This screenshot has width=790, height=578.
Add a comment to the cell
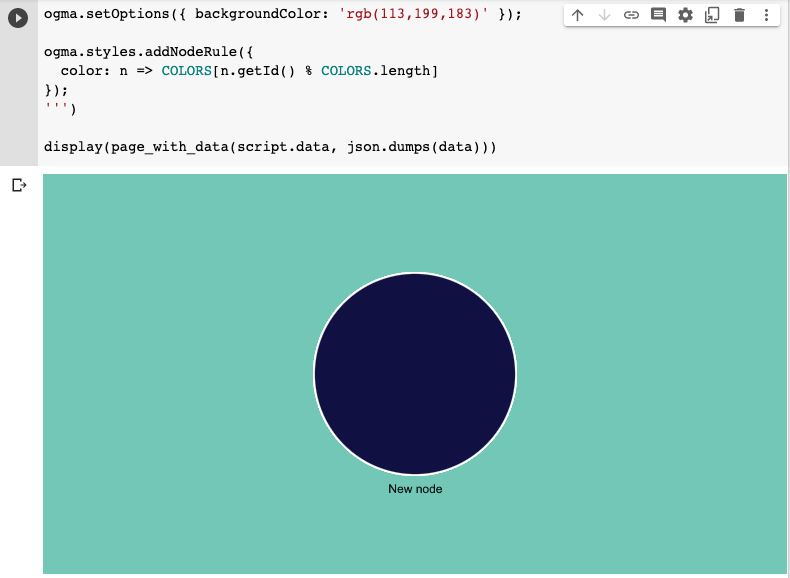(x=658, y=15)
